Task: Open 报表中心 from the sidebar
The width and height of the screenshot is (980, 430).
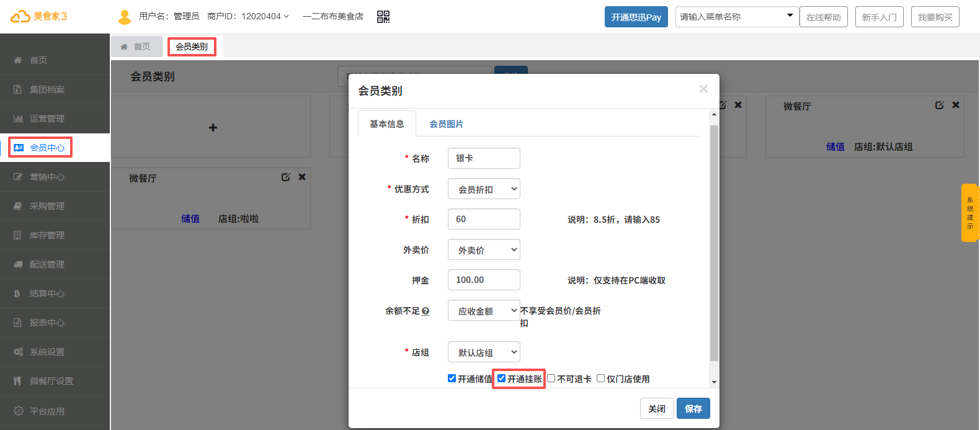Action: coord(47,323)
